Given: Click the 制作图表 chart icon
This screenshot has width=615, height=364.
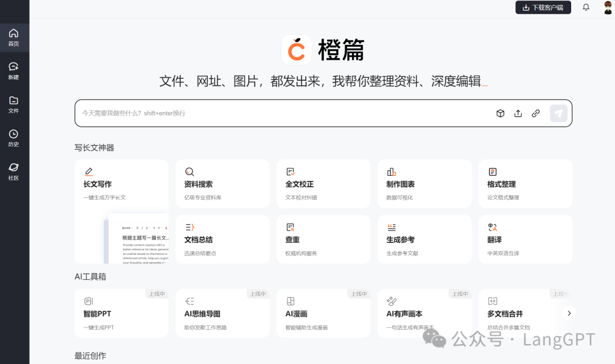Looking at the screenshot, I should point(391,172).
